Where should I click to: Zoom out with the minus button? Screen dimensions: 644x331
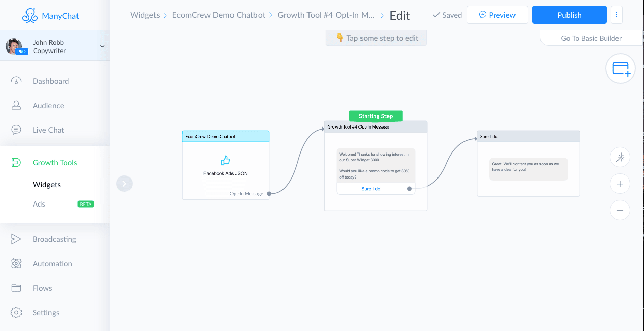[x=620, y=210]
